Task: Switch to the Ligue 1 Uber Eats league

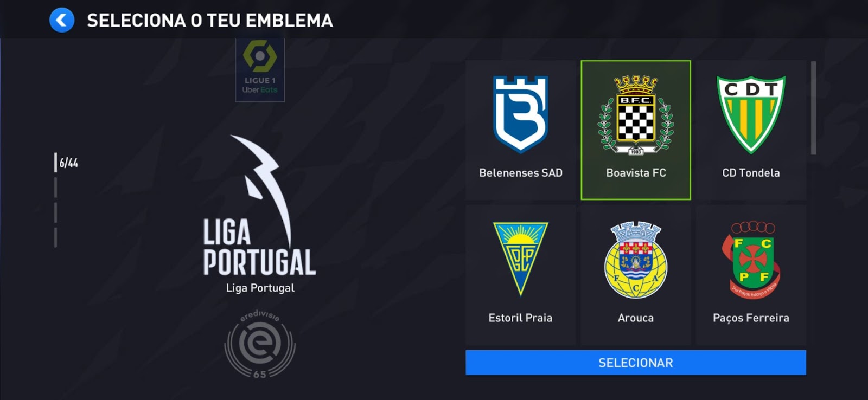Action: 260,69
